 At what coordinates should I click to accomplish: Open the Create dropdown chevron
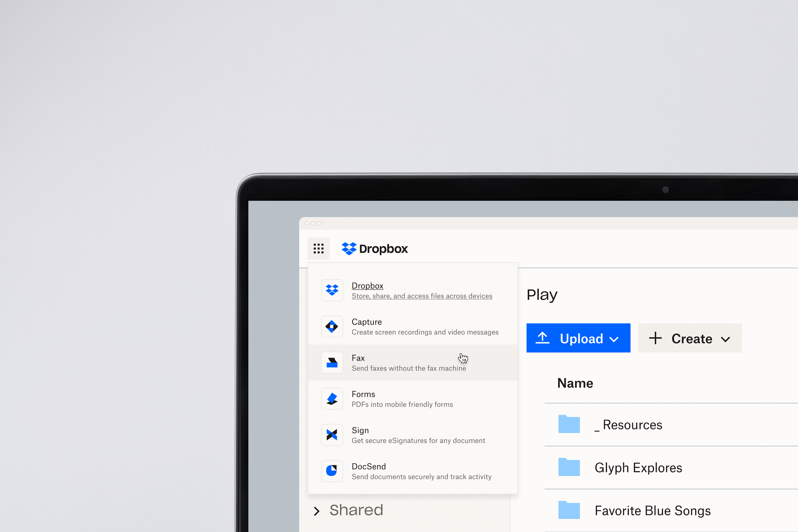[725, 339]
